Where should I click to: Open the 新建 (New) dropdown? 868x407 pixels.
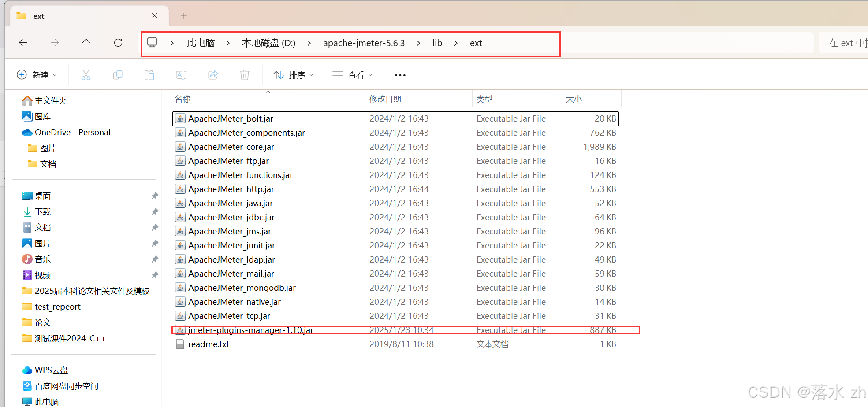coord(37,75)
